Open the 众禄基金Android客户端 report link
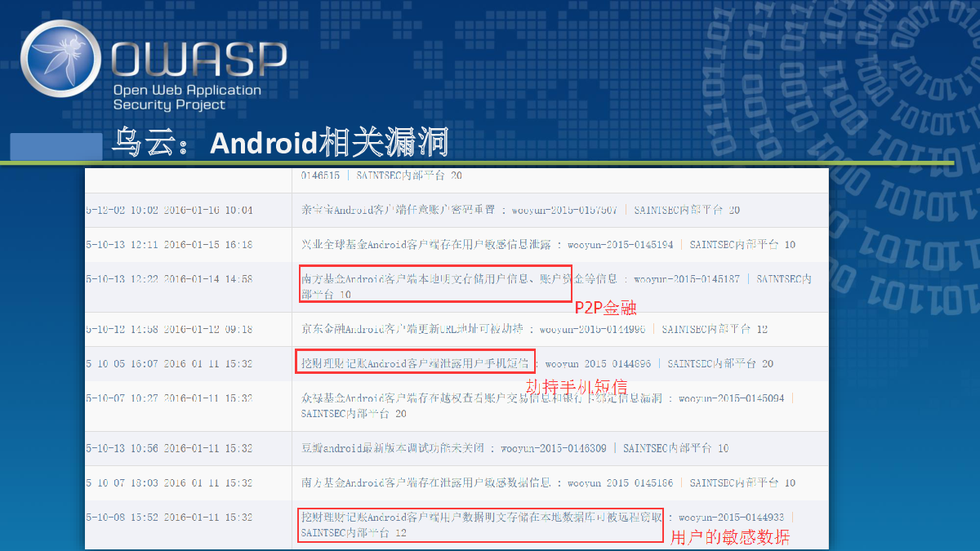980x551 pixels. coord(482,398)
